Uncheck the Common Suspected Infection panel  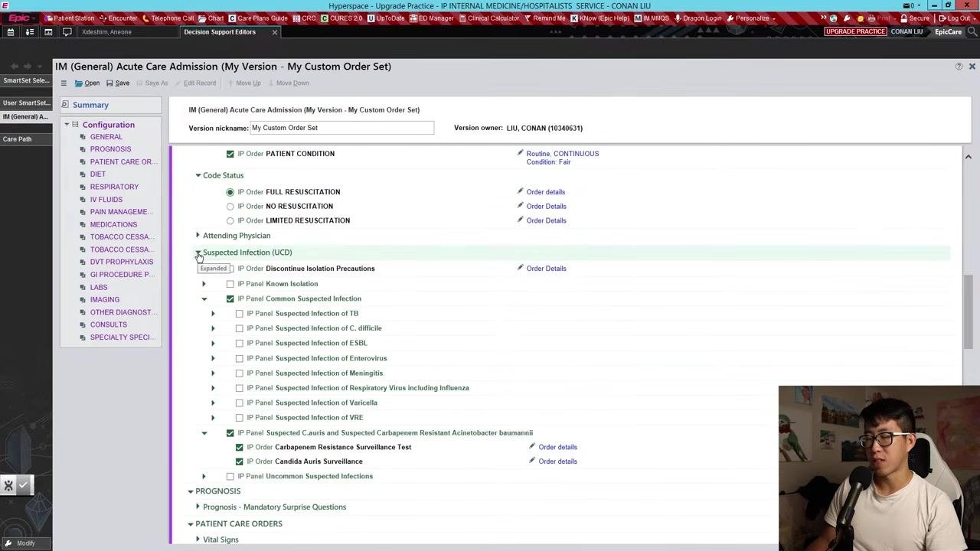(230, 299)
